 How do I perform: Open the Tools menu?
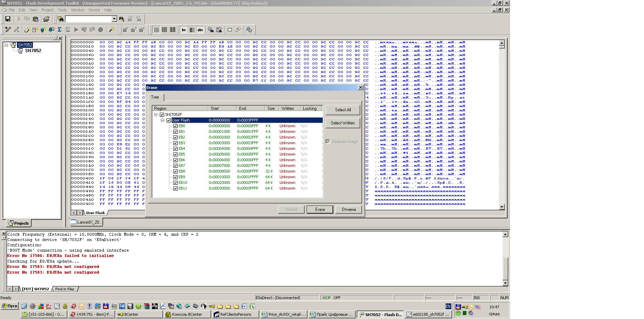click(62, 10)
